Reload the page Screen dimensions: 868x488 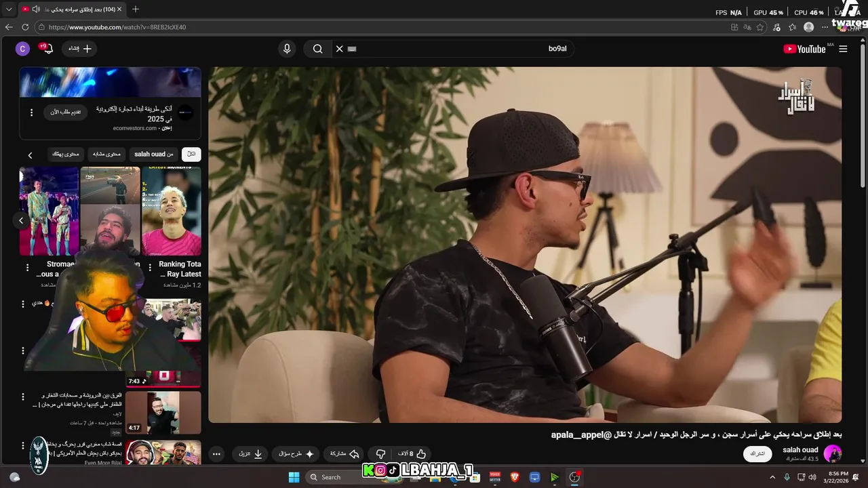click(x=25, y=27)
